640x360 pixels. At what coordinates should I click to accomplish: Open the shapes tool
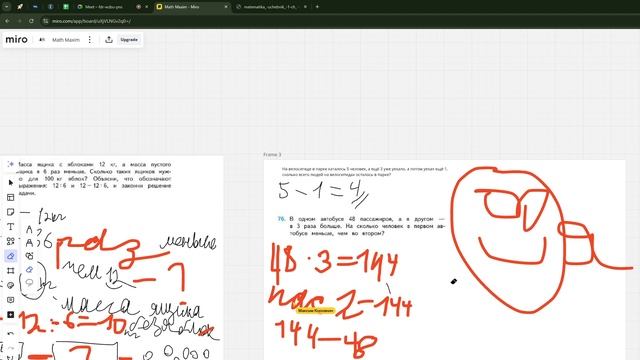tap(11, 241)
